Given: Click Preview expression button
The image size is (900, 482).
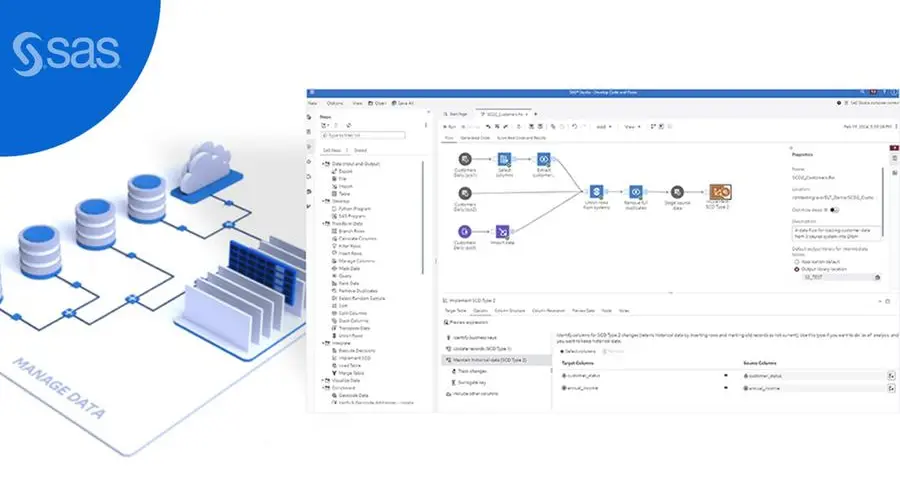Looking at the screenshot, I should click(x=466, y=323).
